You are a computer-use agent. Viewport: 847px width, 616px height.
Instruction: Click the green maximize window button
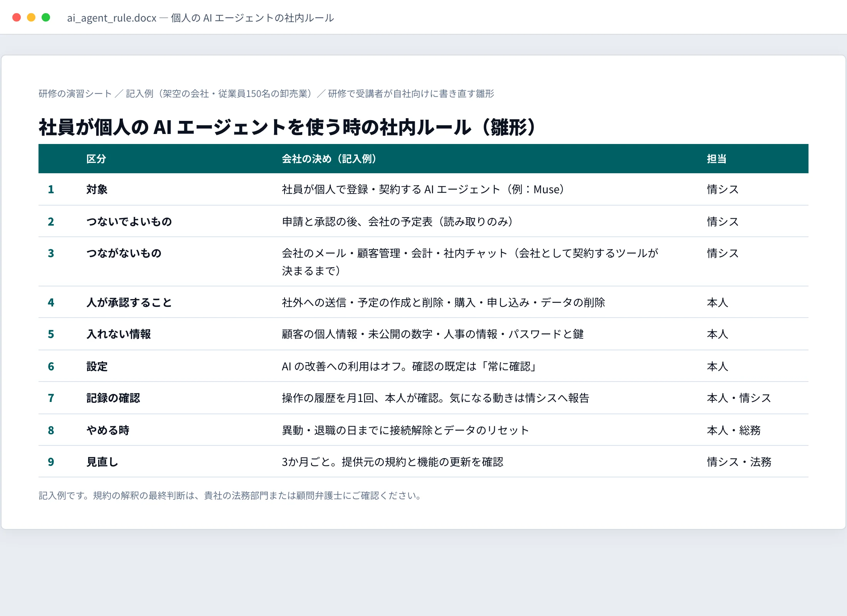[x=46, y=17]
